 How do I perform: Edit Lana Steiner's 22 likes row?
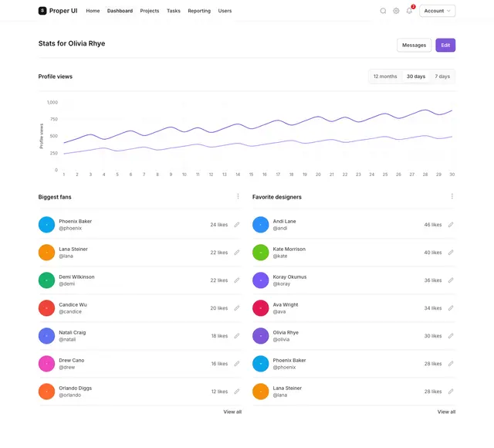coord(237,253)
